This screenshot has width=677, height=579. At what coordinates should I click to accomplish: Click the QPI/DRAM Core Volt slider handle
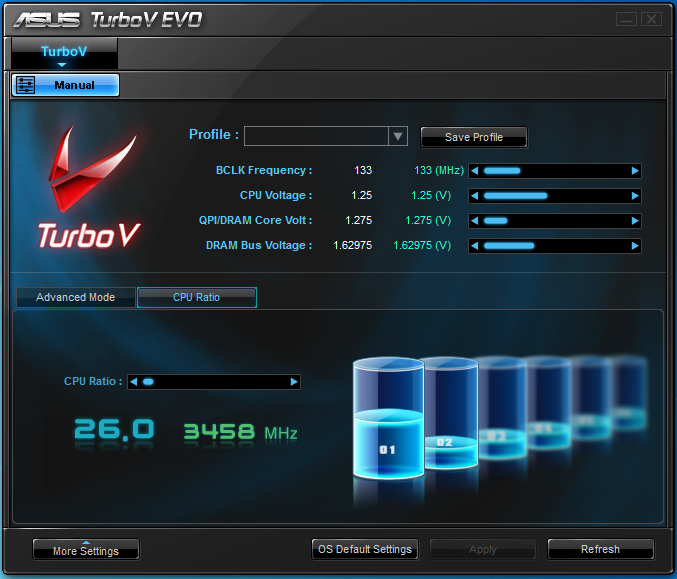(496, 221)
